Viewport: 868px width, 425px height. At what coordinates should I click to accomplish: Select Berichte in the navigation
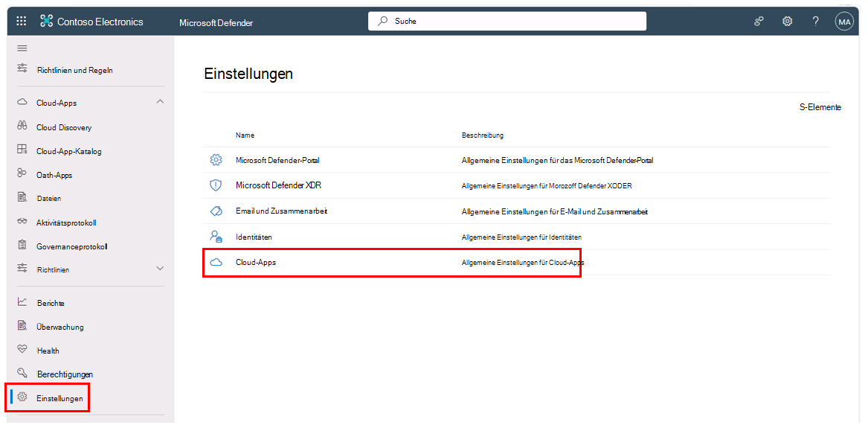click(51, 304)
